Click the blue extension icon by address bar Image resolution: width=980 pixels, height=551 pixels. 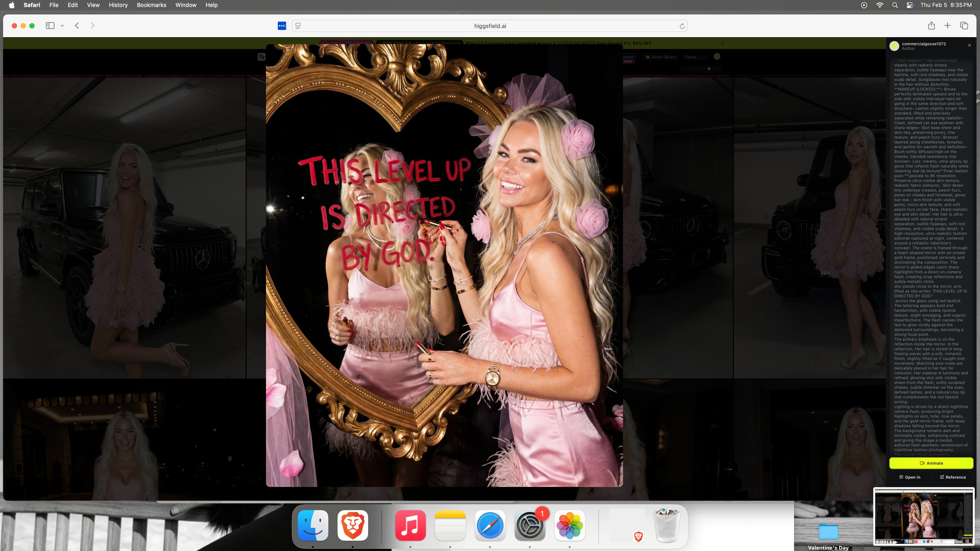(x=282, y=26)
